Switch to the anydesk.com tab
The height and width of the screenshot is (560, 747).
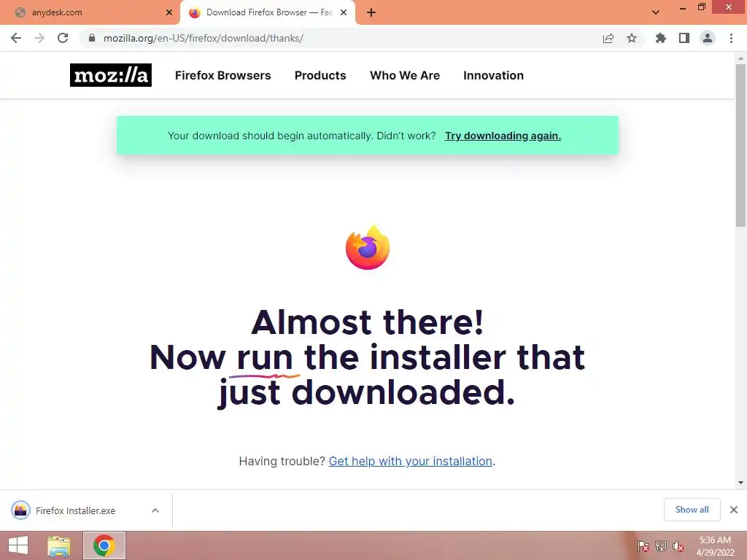pos(90,12)
